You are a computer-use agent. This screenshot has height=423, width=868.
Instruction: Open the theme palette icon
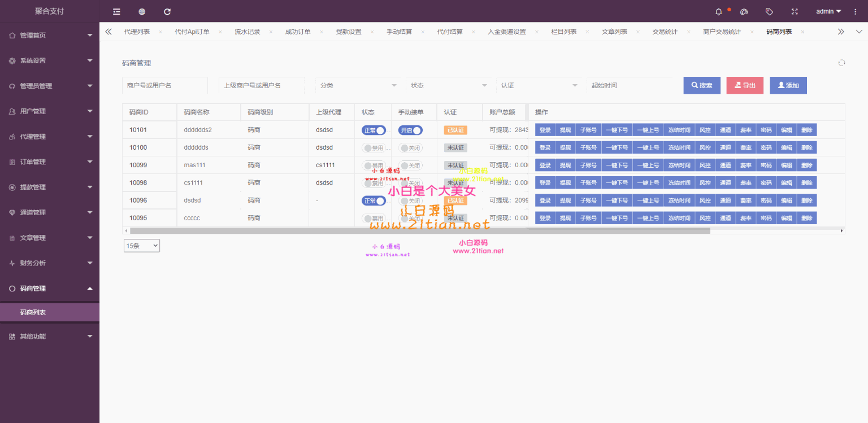click(744, 11)
